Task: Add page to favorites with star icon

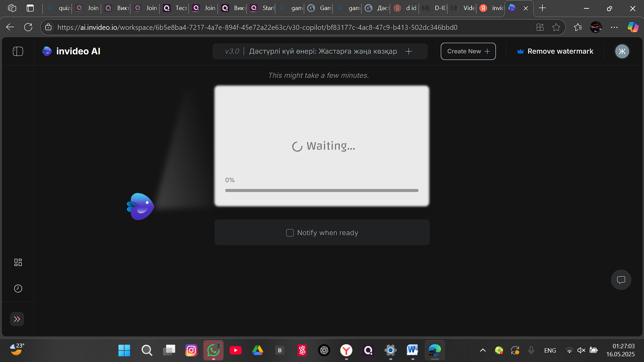Action: (556, 27)
